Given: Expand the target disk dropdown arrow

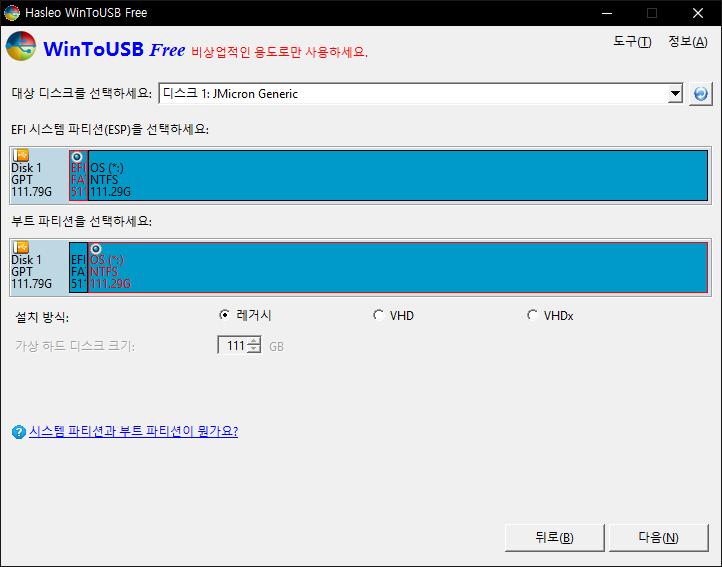Looking at the screenshot, I should pyautogui.click(x=675, y=94).
